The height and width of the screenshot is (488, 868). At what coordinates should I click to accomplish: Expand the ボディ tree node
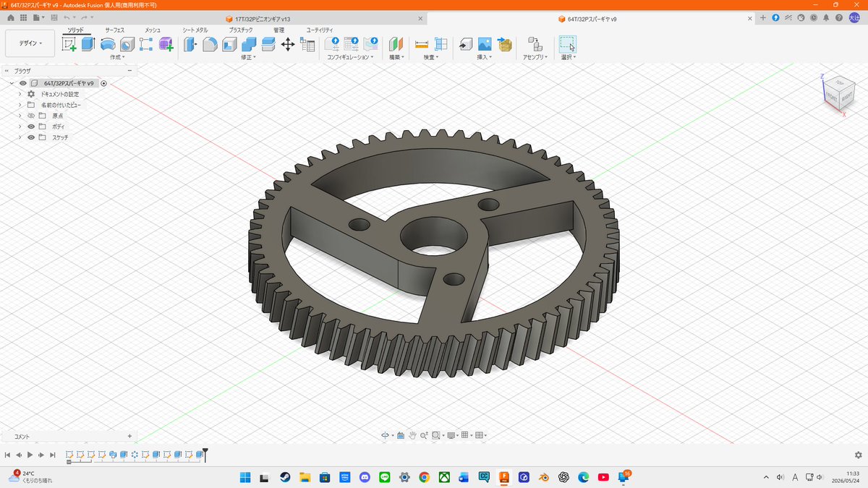pyautogui.click(x=20, y=127)
